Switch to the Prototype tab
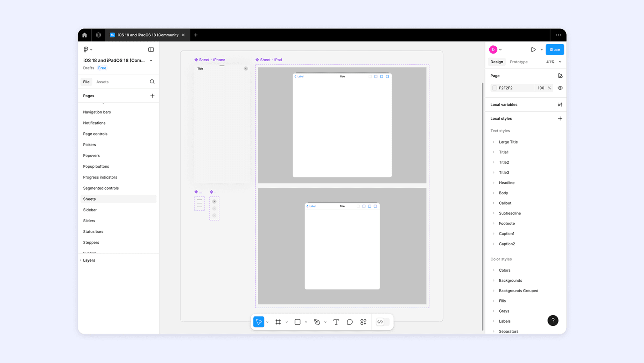 [518, 62]
